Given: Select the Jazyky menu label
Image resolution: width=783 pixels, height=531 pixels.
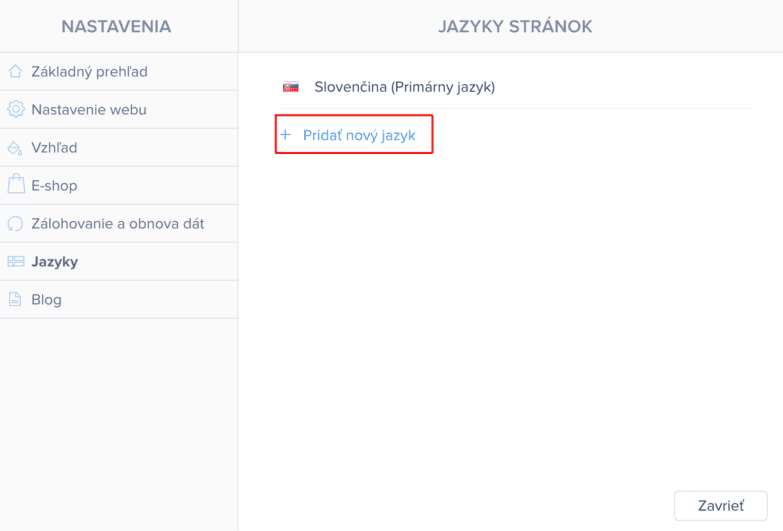Looking at the screenshot, I should pos(54,262).
